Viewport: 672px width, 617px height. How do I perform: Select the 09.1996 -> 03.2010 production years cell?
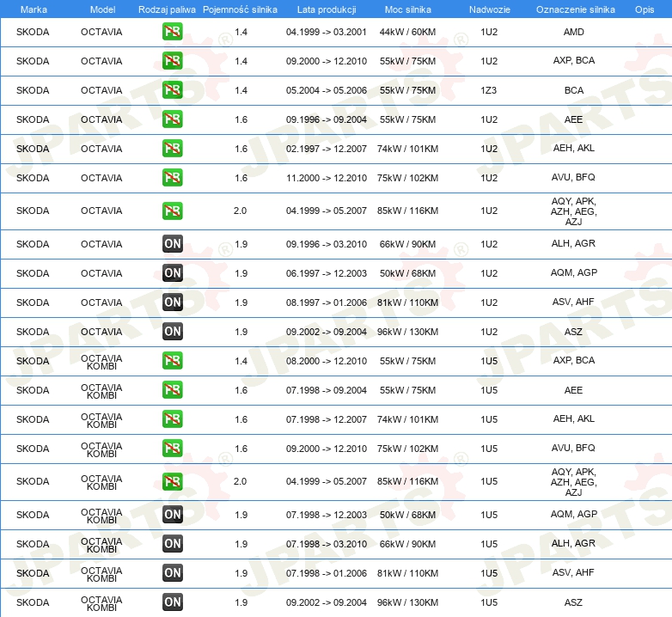point(327,244)
